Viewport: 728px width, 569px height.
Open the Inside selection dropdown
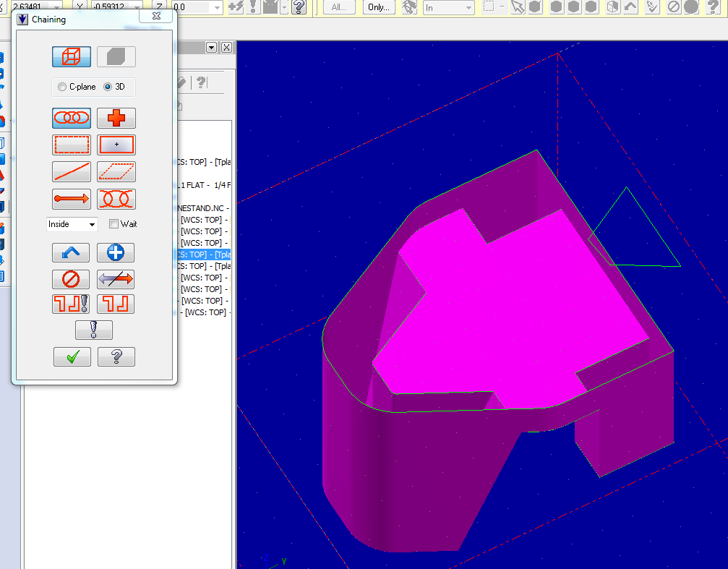pos(92,225)
